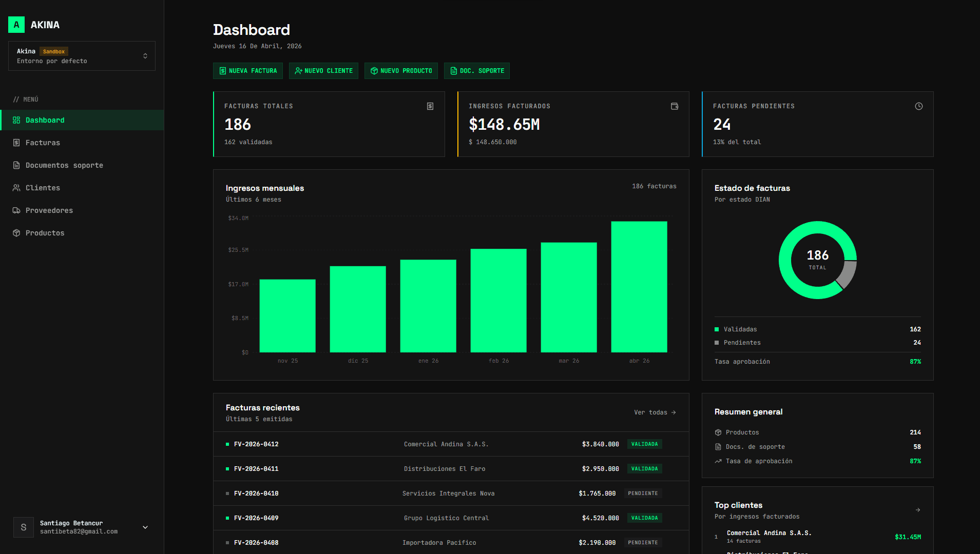Open the Doc. Soporte button
Screen dimensions: 980x554
477,71
